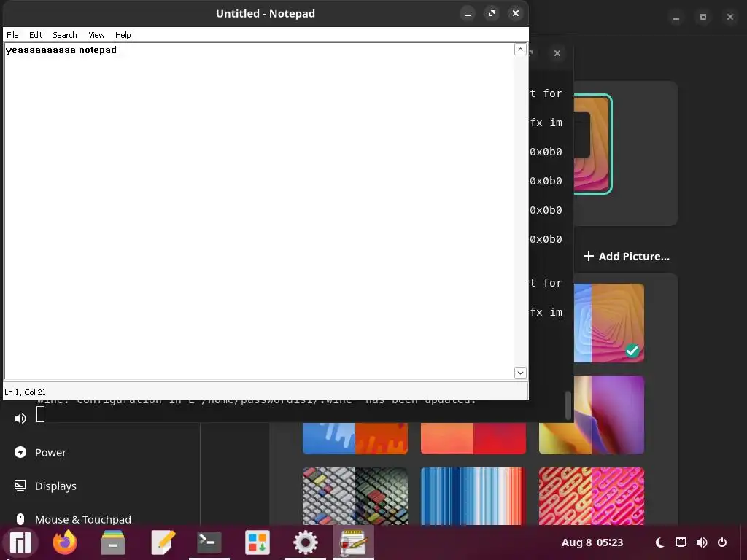Image resolution: width=747 pixels, height=560 pixels.
Task: Click the clock showing Aug 8 05:23
Action: coord(592,542)
